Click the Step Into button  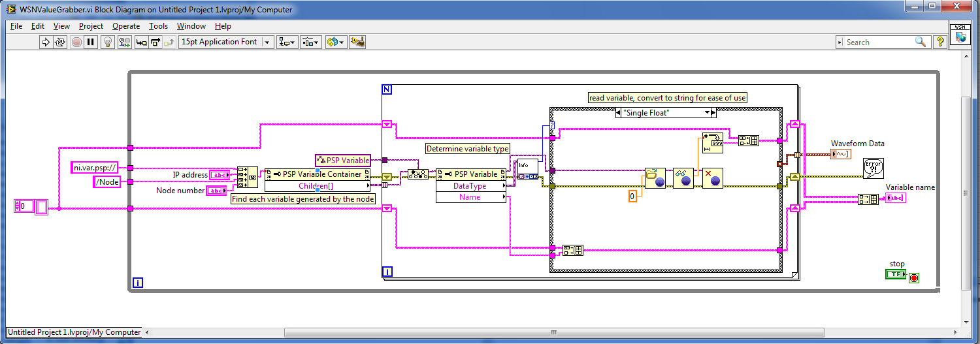point(140,42)
